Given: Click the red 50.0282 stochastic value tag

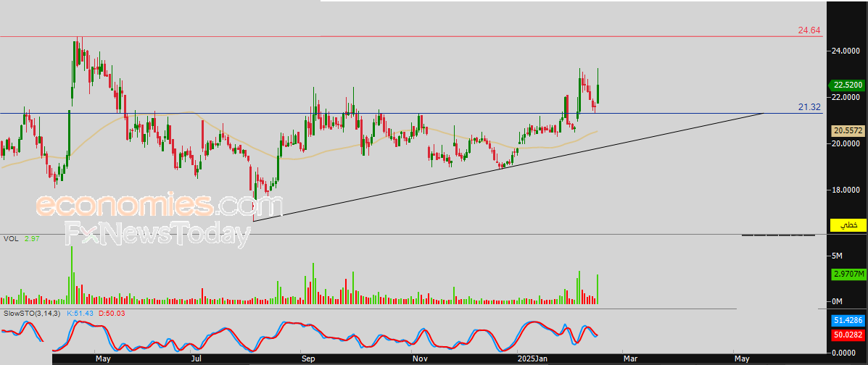Looking at the screenshot, I should (x=848, y=335).
